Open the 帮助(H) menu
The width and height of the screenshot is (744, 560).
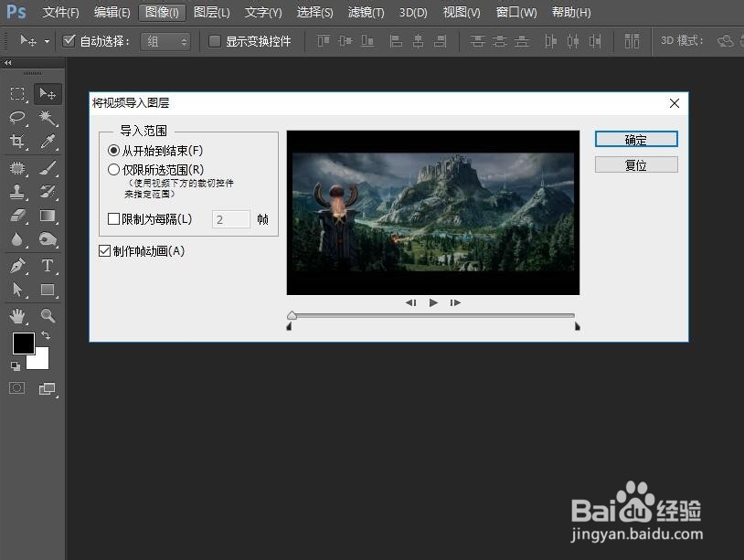click(571, 12)
